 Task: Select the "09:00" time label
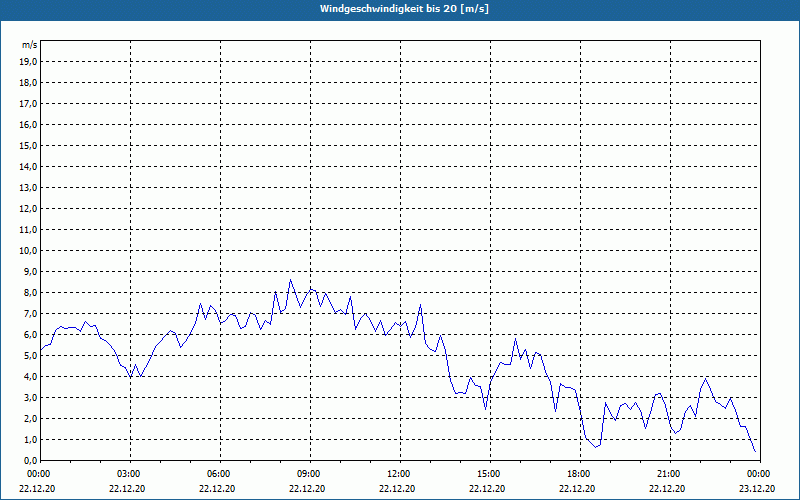pos(310,474)
